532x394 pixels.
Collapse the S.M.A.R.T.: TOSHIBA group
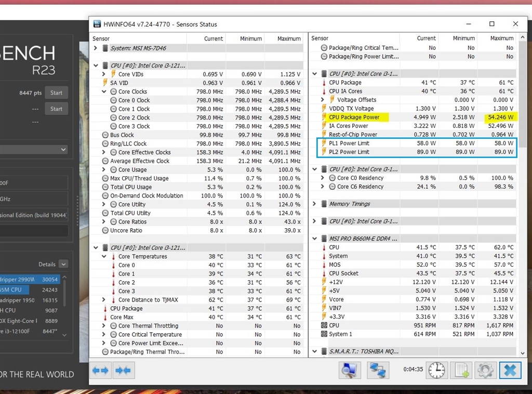tap(314, 351)
